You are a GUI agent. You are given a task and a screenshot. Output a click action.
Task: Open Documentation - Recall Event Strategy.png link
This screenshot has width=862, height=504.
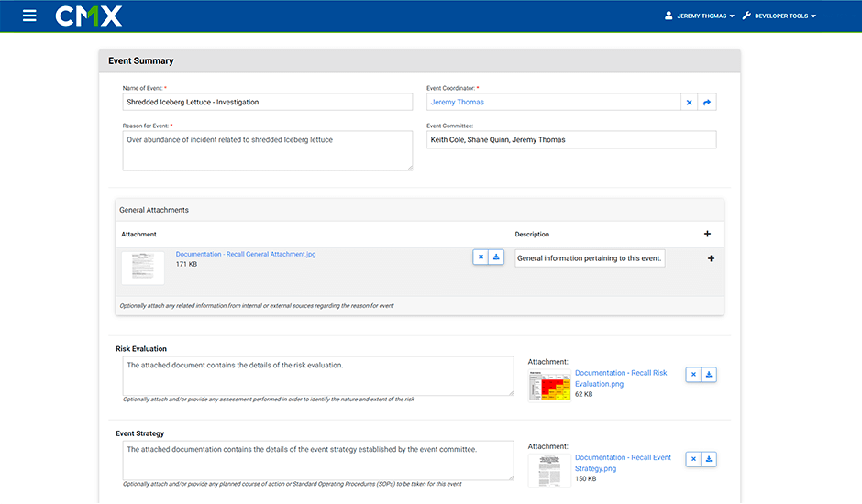tap(623, 463)
